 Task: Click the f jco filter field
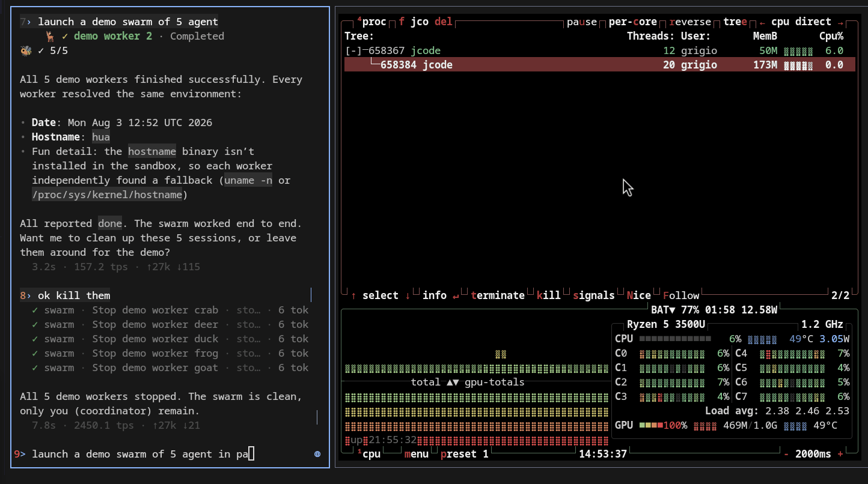(414, 22)
